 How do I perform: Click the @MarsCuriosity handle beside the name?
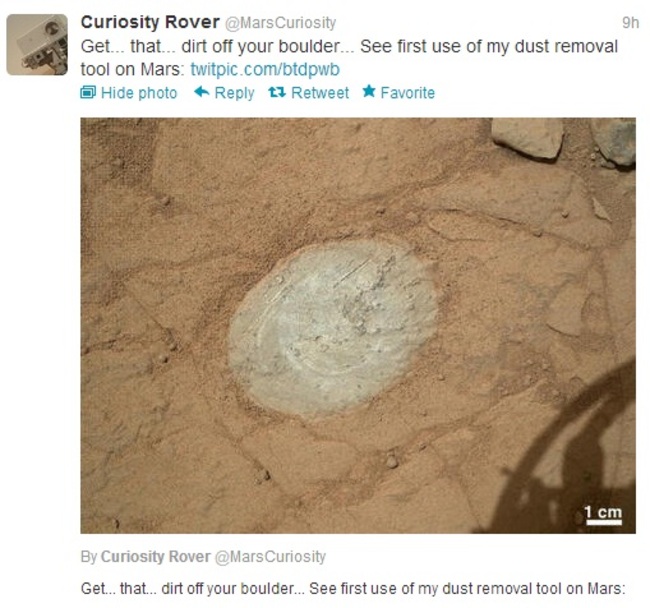tap(280, 23)
